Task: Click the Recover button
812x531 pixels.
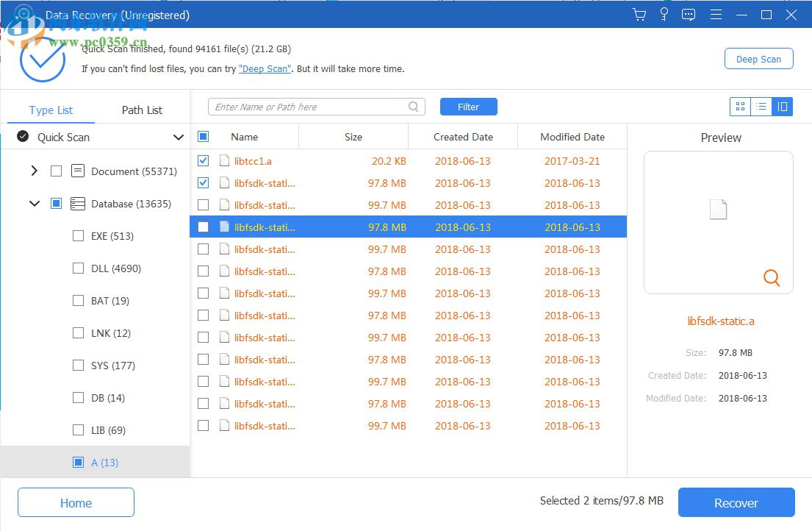Action: [x=736, y=502]
